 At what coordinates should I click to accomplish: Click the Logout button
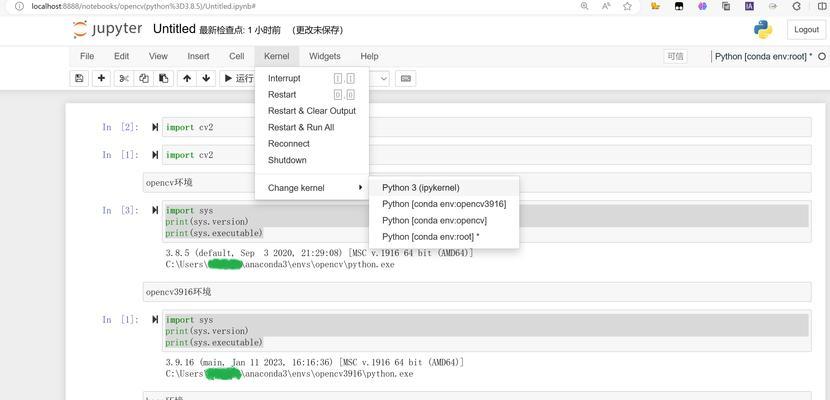pos(806,30)
